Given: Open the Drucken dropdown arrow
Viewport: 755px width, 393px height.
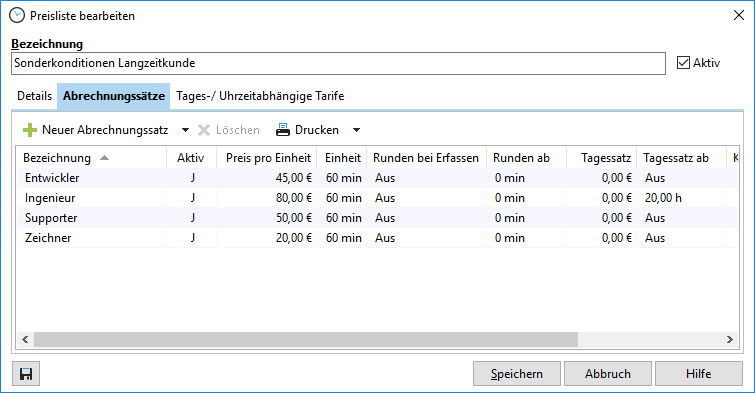Looking at the screenshot, I should 356,130.
